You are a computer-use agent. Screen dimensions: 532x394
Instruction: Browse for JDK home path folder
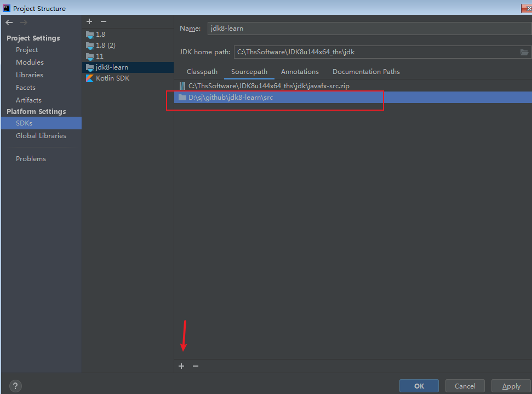524,52
